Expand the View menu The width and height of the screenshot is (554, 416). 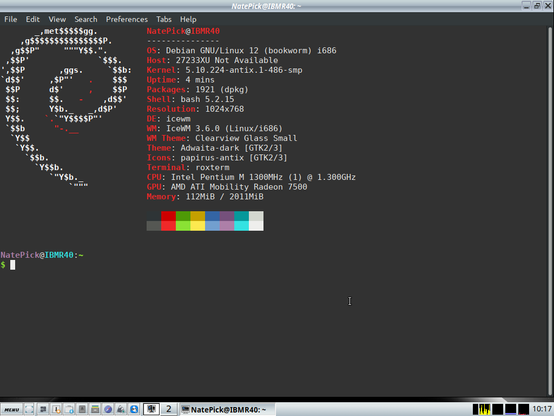57,19
